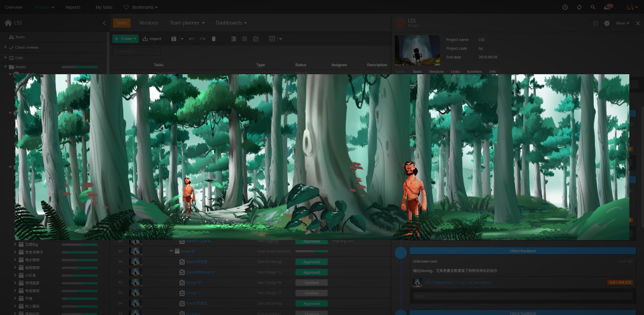644x315 pixels.
Task: Click the heart icon beside Bookmarks
Action: (126, 7)
